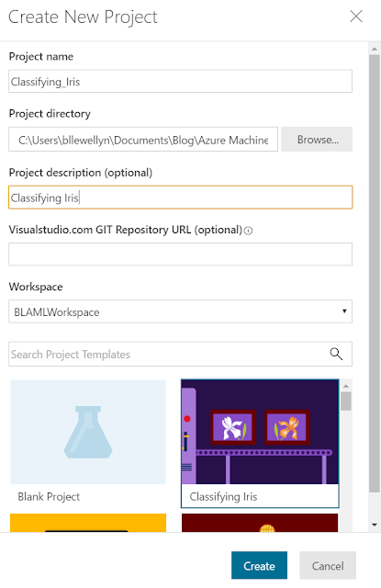Image resolution: width=381 pixels, height=588 pixels.
Task: Click the template list scrollbar up arrow
Action: pyautogui.click(x=346, y=386)
